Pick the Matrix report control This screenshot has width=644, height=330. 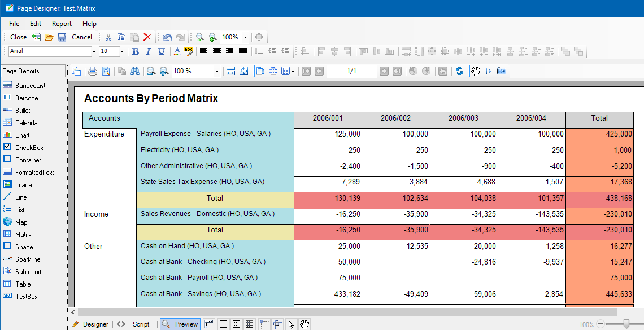(23, 235)
